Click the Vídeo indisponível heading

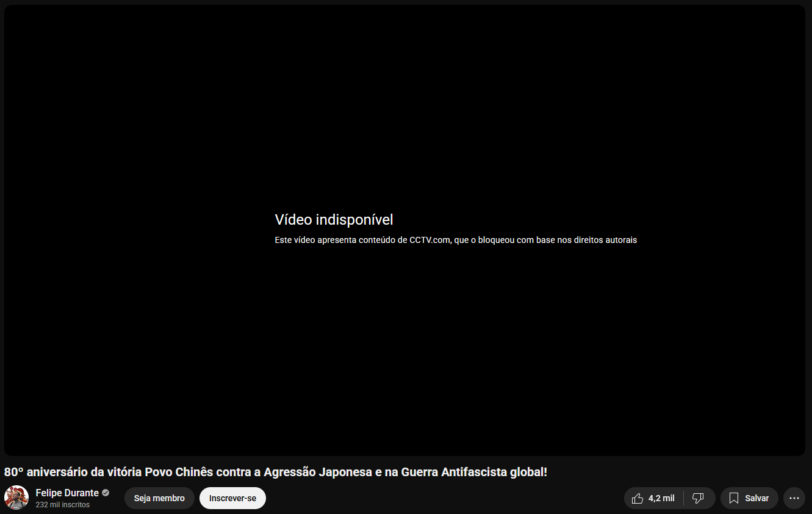[x=334, y=220]
